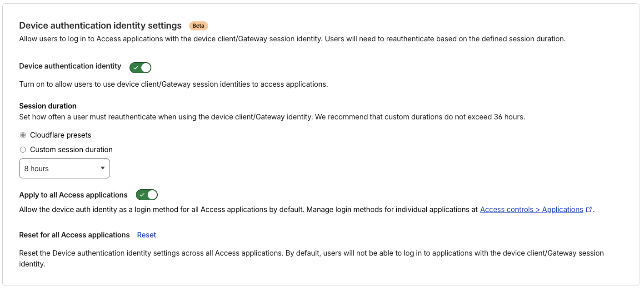This screenshot has width=644, height=296.
Task: Click checkmark icon in Device authentication toggle
Action: pos(135,68)
